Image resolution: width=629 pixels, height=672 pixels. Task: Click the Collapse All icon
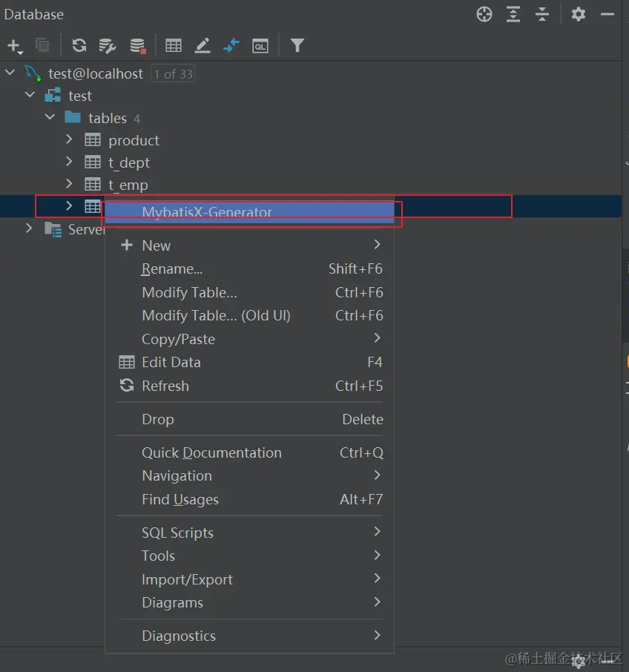pyautogui.click(x=542, y=15)
